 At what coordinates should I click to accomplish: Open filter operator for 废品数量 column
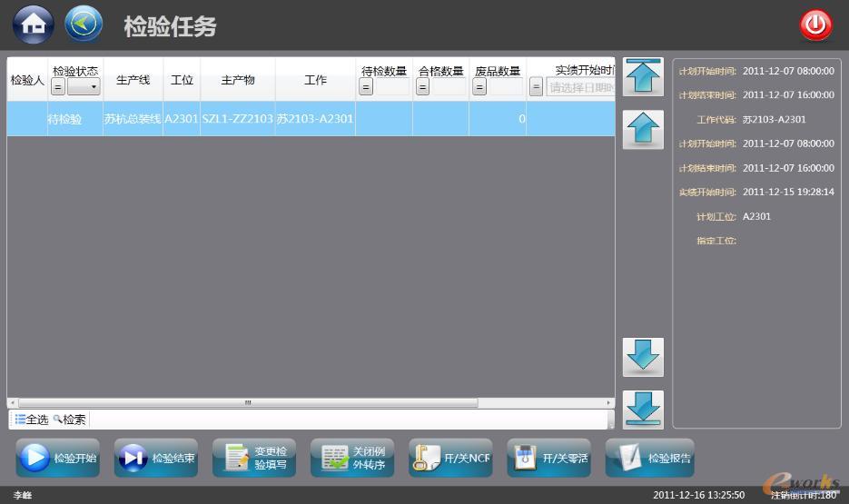point(479,87)
